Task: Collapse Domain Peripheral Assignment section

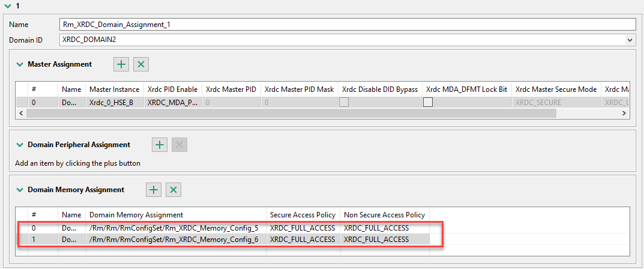Action: click(x=20, y=145)
